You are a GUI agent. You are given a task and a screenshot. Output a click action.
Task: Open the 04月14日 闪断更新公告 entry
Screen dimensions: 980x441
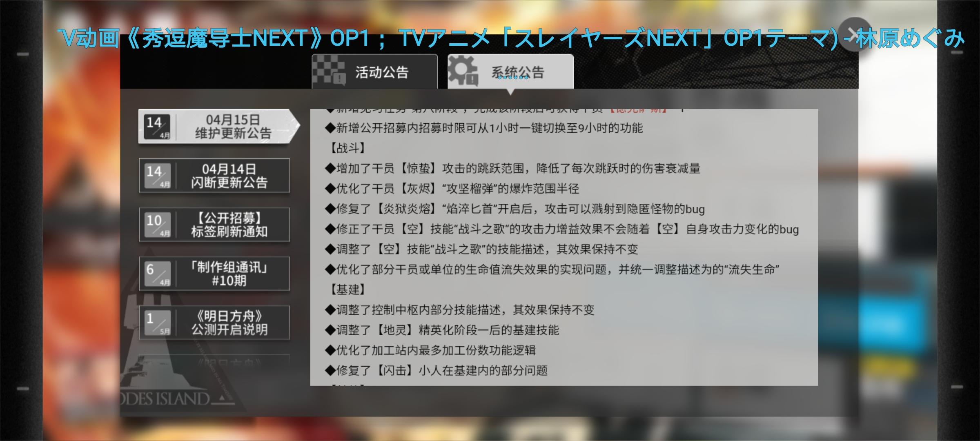click(214, 176)
